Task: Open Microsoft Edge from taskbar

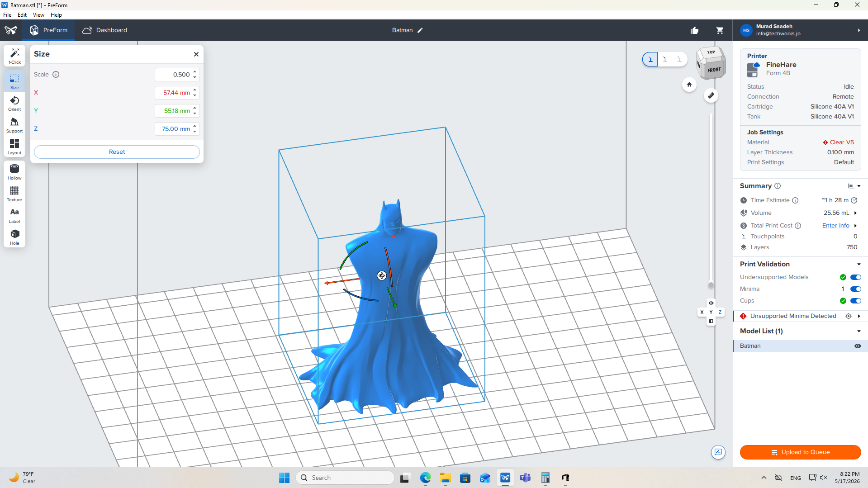Action: [425, 478]
